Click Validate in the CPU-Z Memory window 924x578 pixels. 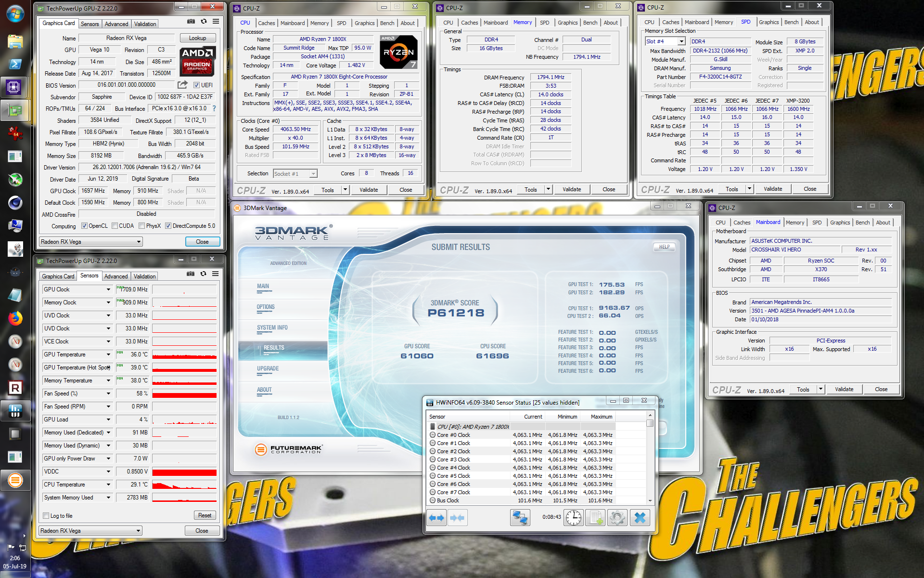point(572,189)
